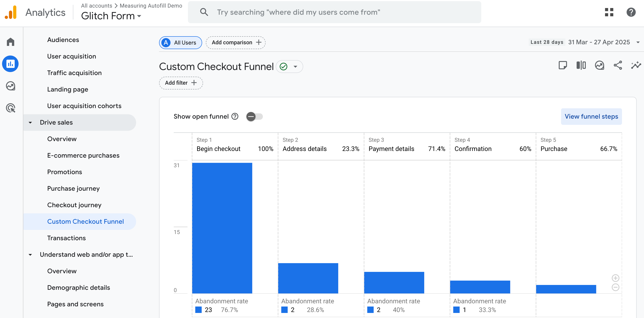Viewport: 644px width, 318px height.
Task: Open the Home icon in the left sidebar
Action: tap(10, 42)
